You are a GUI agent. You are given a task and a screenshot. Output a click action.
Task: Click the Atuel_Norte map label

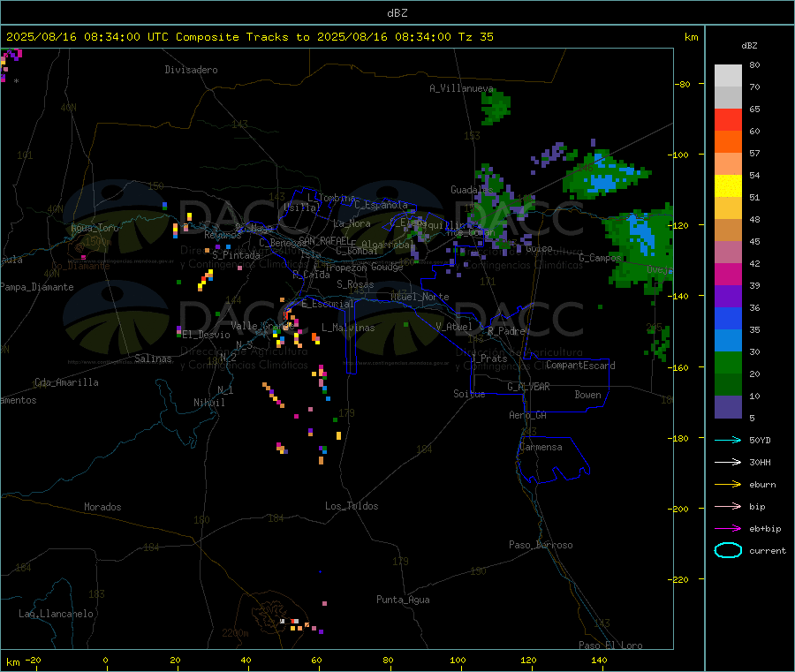point(420,297)
